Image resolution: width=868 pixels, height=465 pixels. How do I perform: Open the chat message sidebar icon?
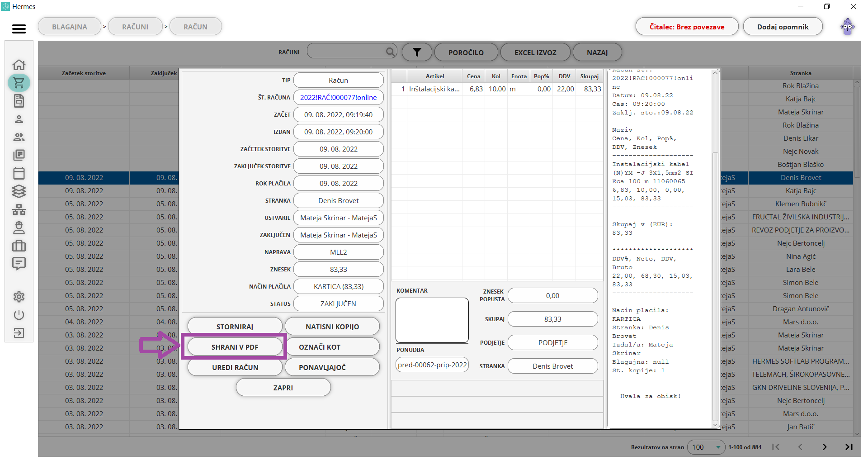pyautogui.click(x=19, y=264)
